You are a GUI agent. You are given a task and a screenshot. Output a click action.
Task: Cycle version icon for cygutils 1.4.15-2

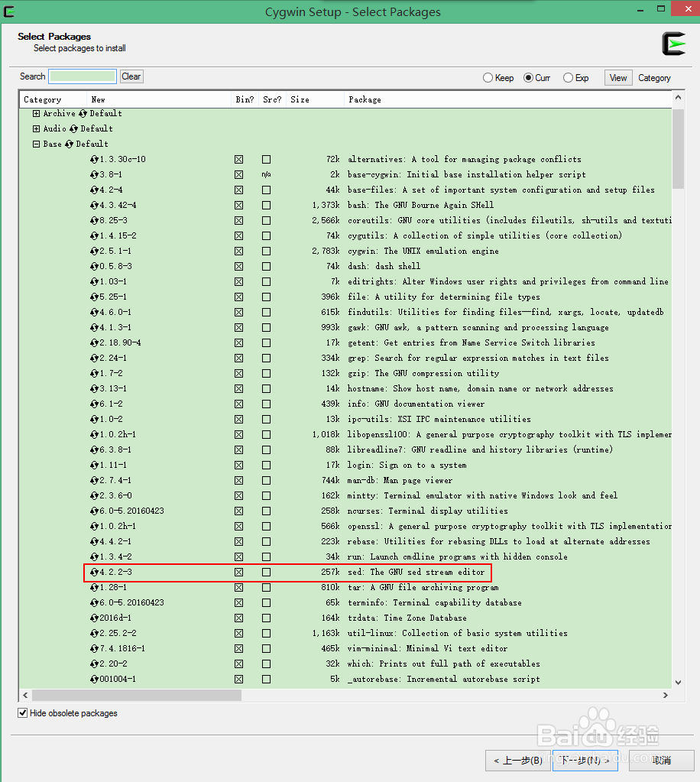94,236
